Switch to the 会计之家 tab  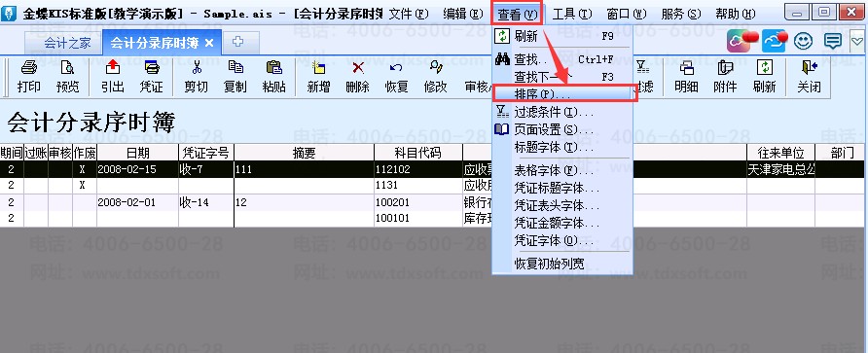(x=67, y=43)
